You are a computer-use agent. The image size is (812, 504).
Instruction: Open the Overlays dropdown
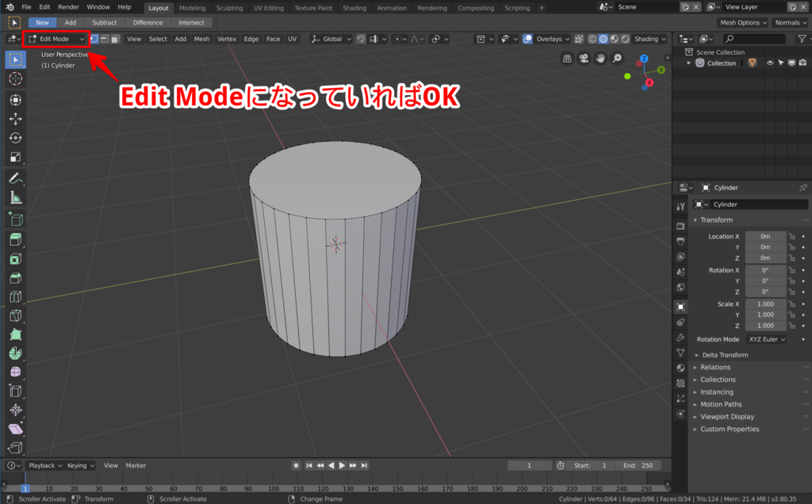click(553, 39)
